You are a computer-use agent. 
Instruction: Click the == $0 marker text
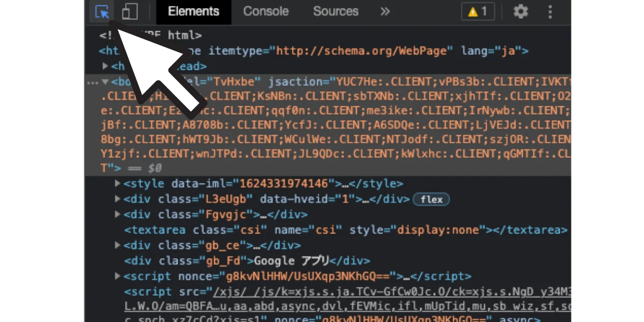click(x=145, y=169)
